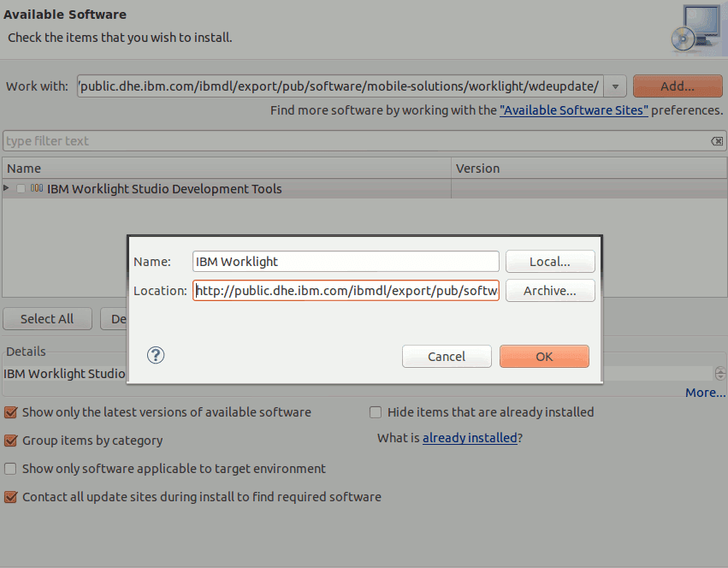728x568 pixels.
Task: Click the help question mark icon
Action: coord(156,355)
